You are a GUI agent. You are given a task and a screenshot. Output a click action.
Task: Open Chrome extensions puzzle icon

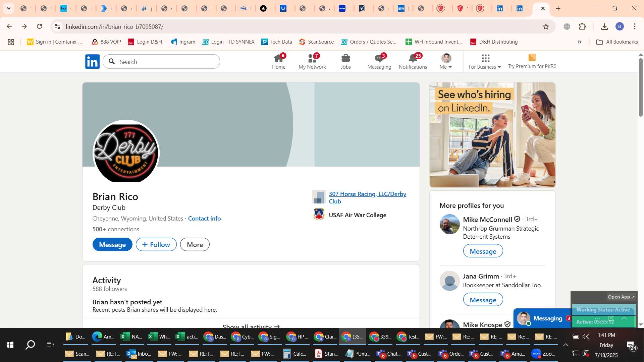(x=582, y=26)
